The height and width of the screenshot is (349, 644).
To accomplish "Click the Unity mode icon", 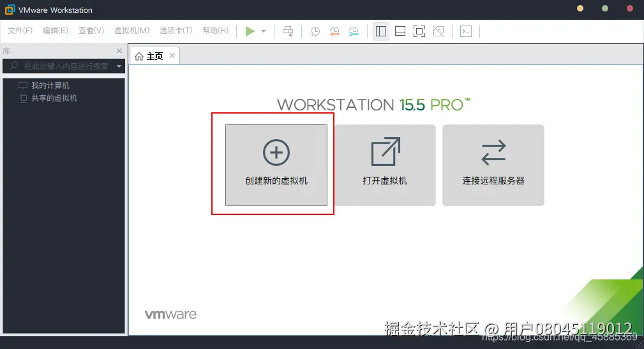I will (x=438, y=31).
